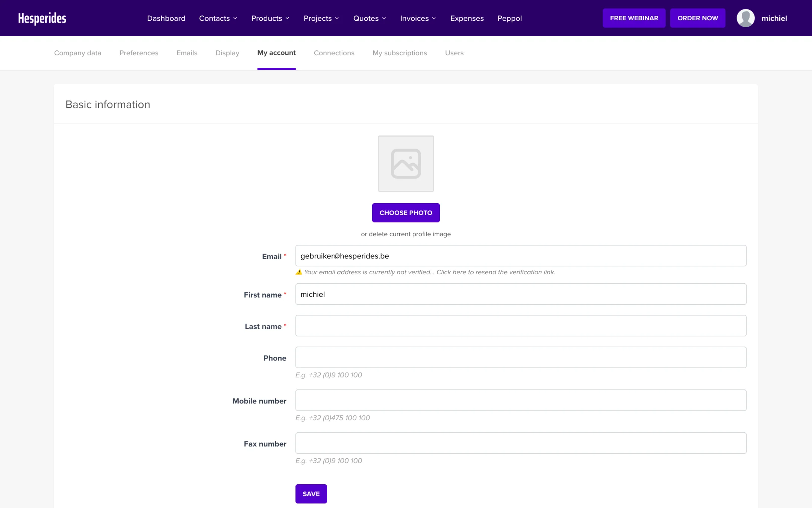Switch to the Connections tab
The height and width of the screenshot is (508, 812).
(334, 53)
